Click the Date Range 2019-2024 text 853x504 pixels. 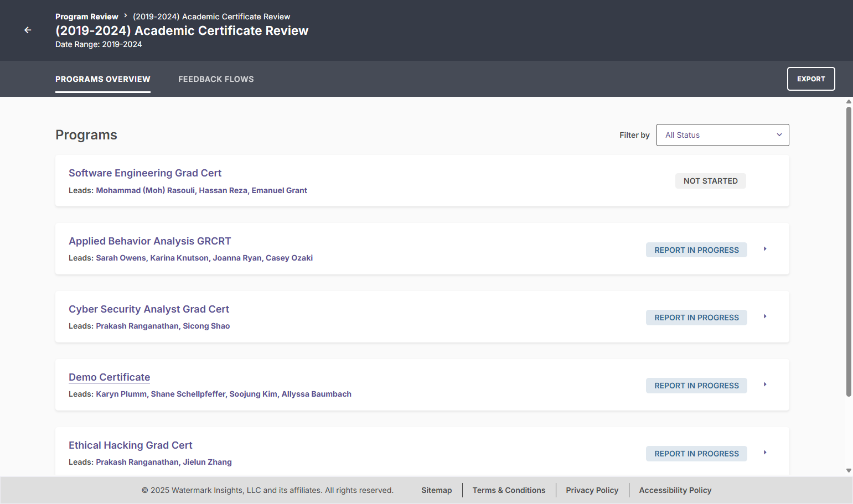(99, 44)
